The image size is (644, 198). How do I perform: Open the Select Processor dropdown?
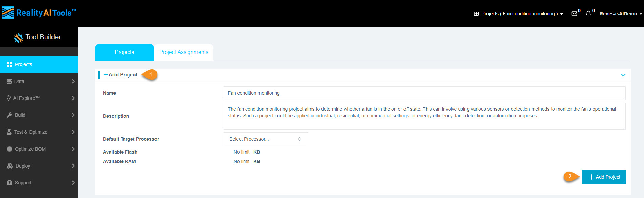coord(266,139)
